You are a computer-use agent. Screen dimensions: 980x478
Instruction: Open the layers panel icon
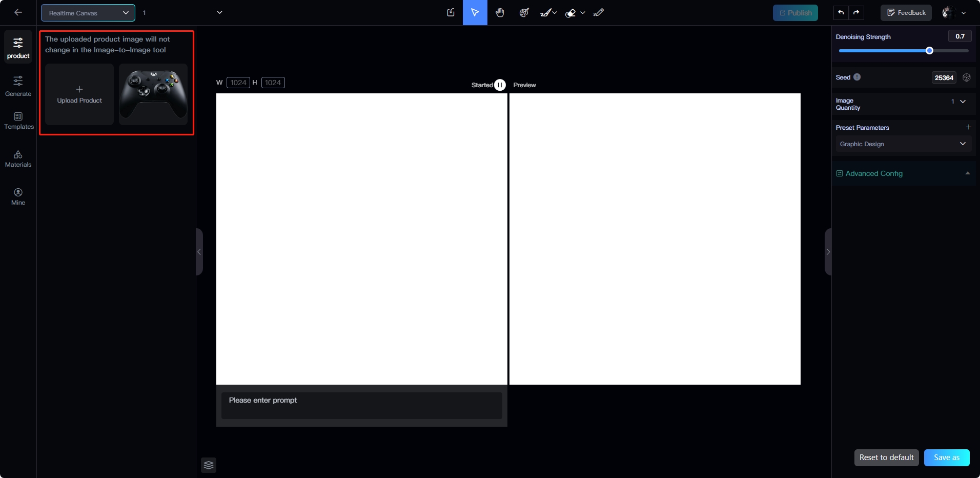209,465
